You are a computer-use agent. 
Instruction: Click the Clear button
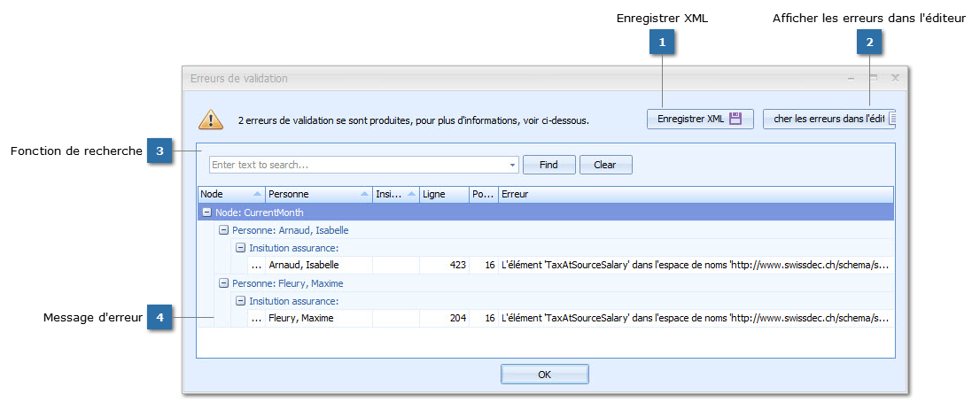605,165
